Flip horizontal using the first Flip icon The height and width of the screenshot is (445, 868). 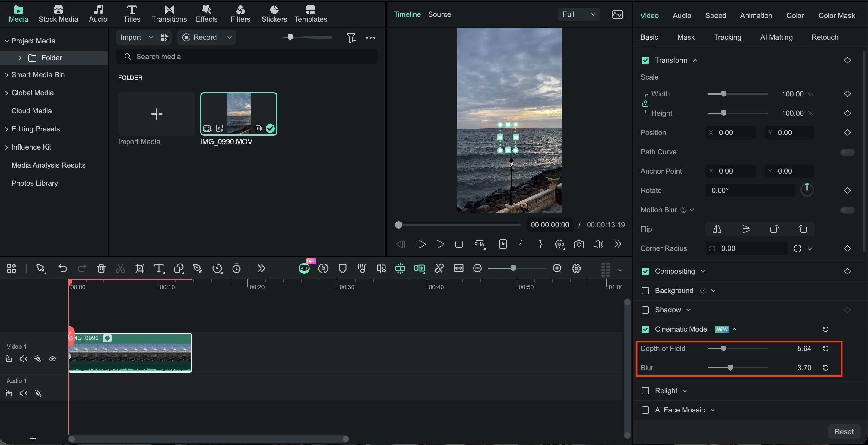[717, 229]
